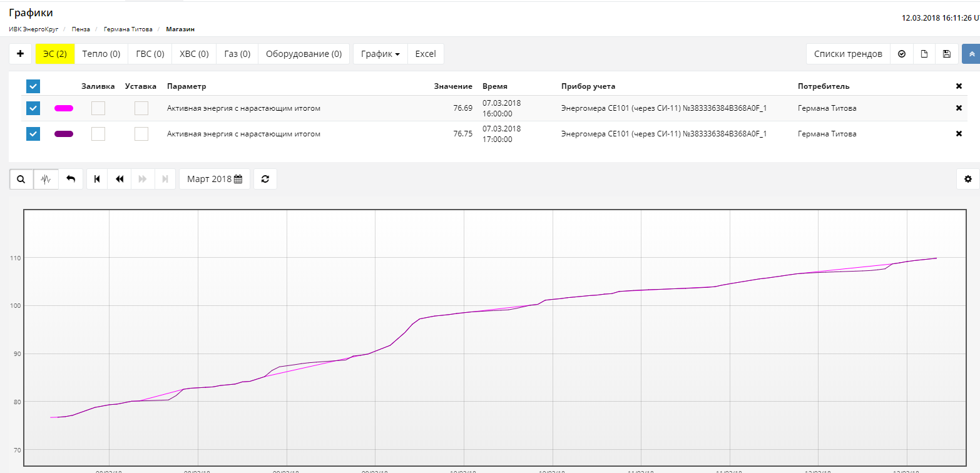The image size is (980, 473).
Task: Click the 07.03.2018 17:00:00 time cell
Action: tap(501, 134)
